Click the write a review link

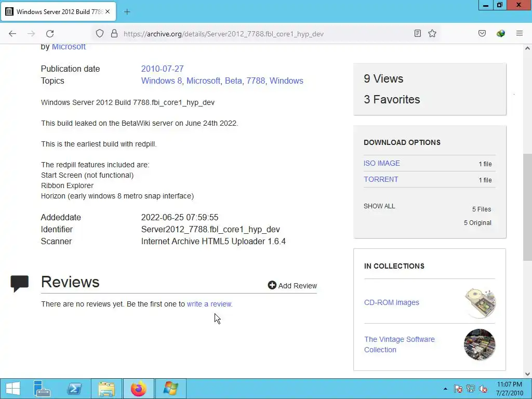210,304
